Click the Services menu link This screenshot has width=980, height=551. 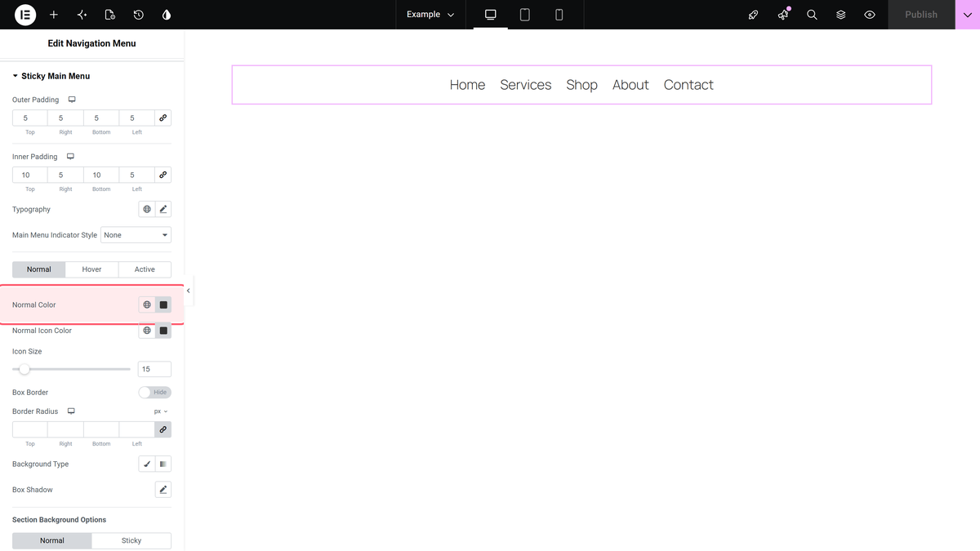coord(526,85)
